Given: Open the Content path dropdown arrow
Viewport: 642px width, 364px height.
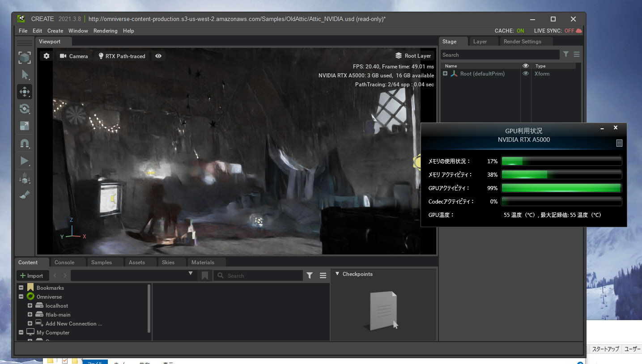Looking at the screenshot, I should point(191,273).
